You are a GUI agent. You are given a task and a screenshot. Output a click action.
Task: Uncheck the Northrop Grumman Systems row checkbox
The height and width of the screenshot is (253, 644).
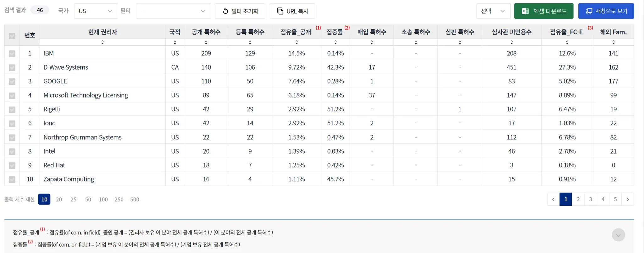coord(12,138)
